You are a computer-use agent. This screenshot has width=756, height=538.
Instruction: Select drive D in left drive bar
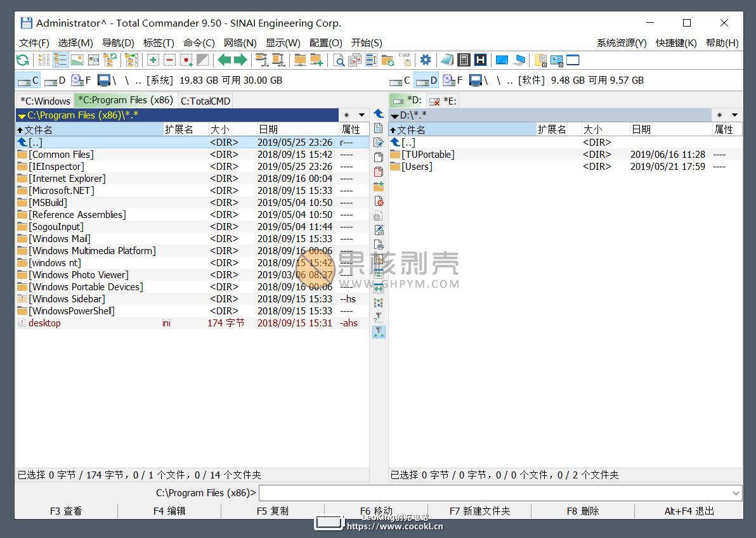tap(55, 80)
